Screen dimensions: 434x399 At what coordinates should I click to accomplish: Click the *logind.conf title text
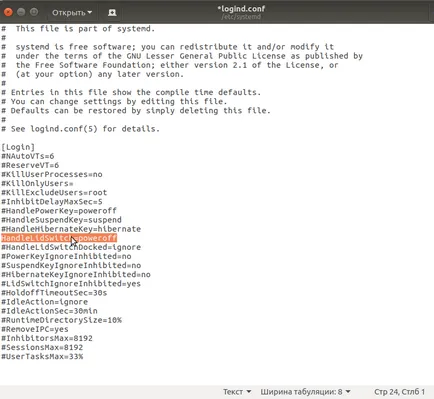[x=241, y=9]
